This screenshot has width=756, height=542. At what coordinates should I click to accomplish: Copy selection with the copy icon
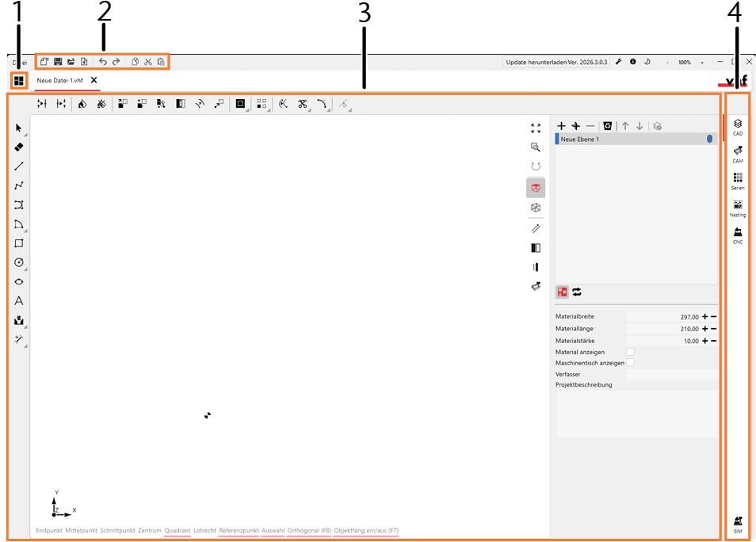click(135, 62)
